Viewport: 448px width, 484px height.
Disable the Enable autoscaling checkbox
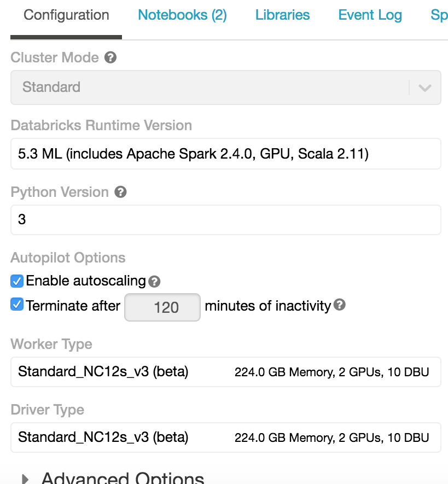pyautogui.click(x=15, y=281)
